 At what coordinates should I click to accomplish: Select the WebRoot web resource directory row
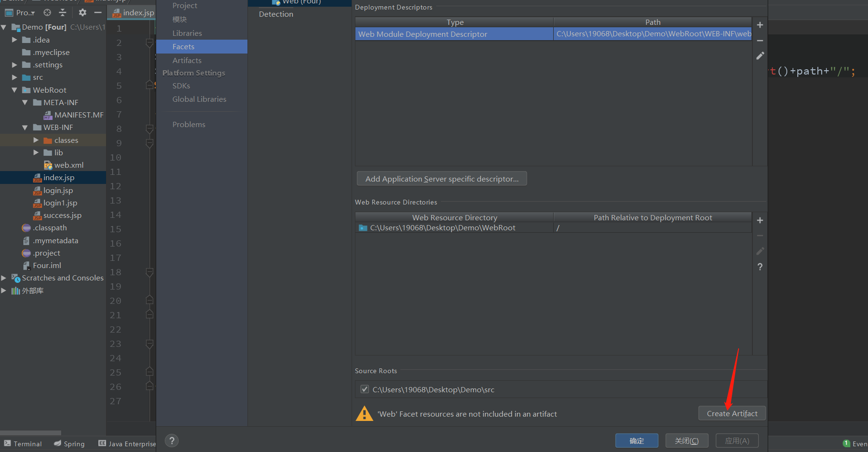(553, 228)
